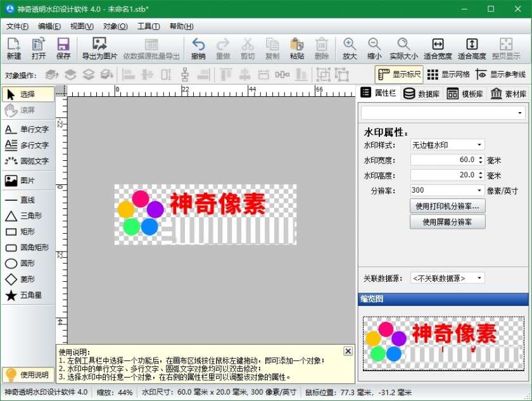
Task: Zoom in with the 放大 magnifier icon
Action: click(350, 48)
